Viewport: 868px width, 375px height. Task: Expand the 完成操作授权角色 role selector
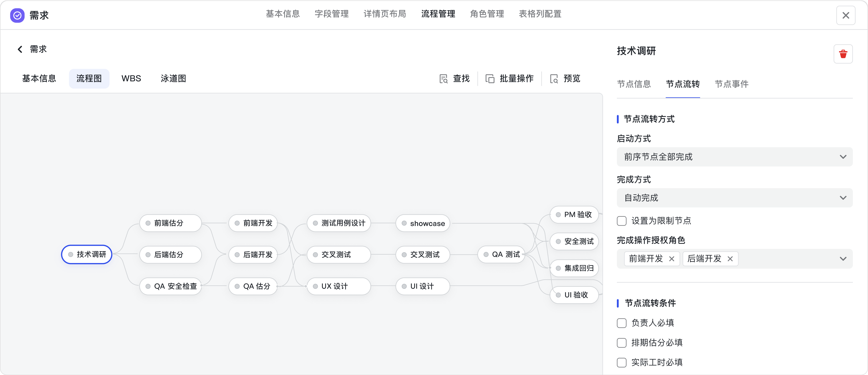coord(844,259)
